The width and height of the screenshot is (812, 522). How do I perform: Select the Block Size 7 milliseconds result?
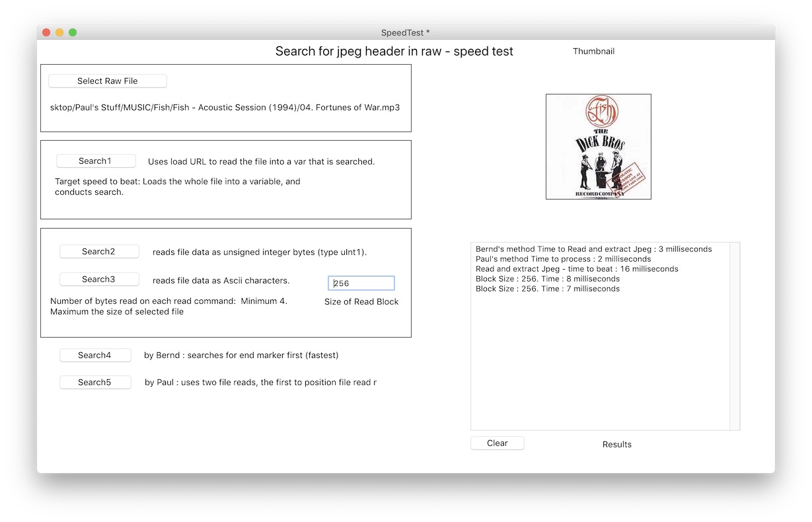[x=548, y=289]
